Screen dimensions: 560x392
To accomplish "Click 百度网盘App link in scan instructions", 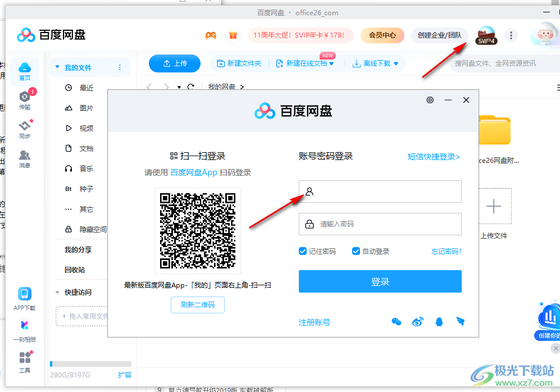I will point(194,172).
